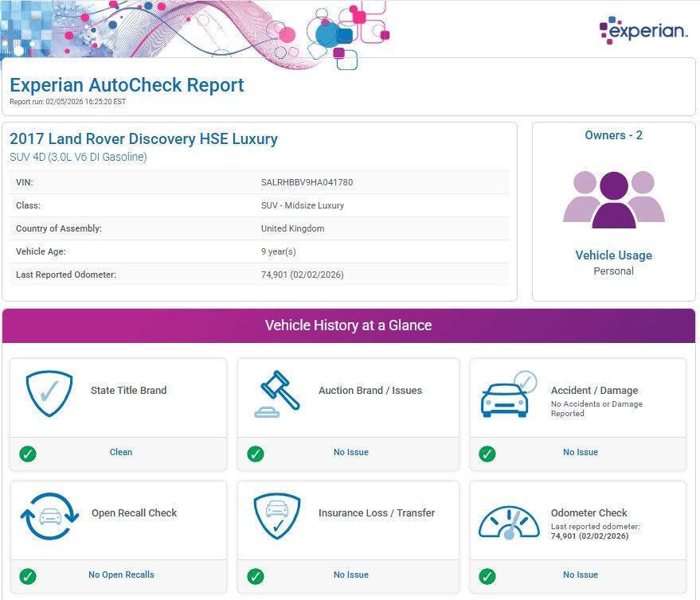Viewport: 700px width, 600px height.
Task: Click the auction gavel icon
Action: point(276,394)
